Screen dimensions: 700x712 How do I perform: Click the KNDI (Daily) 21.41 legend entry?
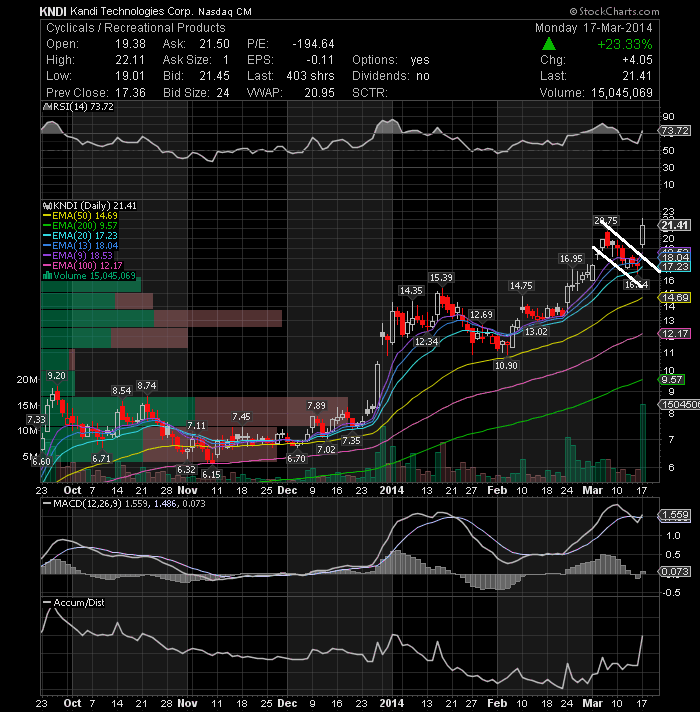point(94,206)
